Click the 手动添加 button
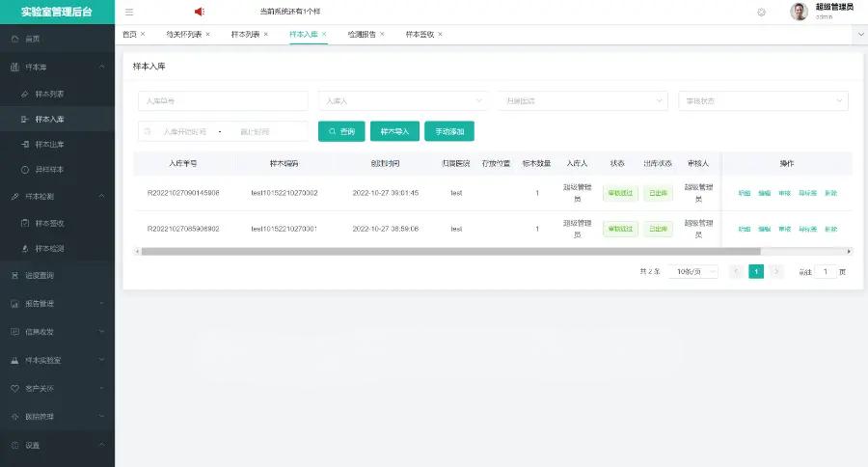This screenshot has width=868, height=467. (448, 131)
